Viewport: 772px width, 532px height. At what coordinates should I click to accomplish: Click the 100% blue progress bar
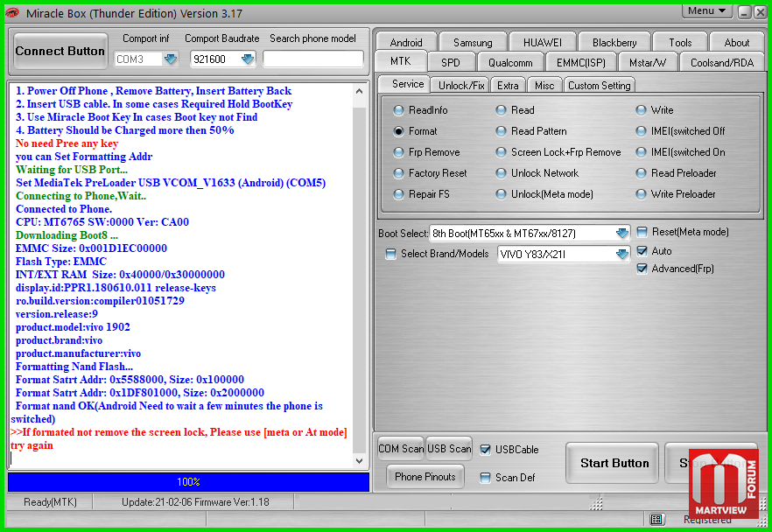(188, 482)
